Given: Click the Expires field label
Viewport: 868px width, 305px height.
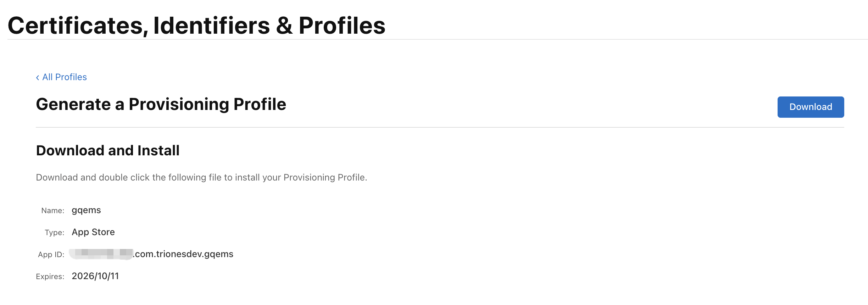Looking at the screenshot, I should (x=50, y=277).
